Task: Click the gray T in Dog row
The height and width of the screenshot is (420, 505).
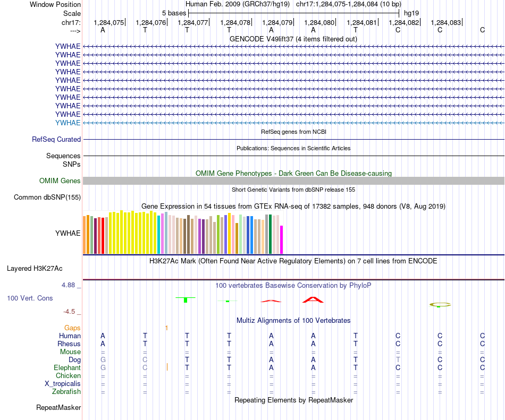Action: (x=398, y=359)
